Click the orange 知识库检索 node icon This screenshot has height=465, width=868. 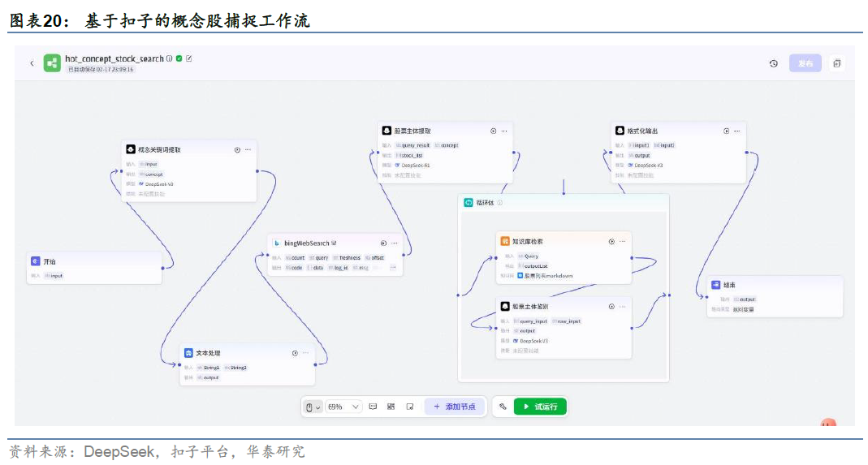[505, 241]
